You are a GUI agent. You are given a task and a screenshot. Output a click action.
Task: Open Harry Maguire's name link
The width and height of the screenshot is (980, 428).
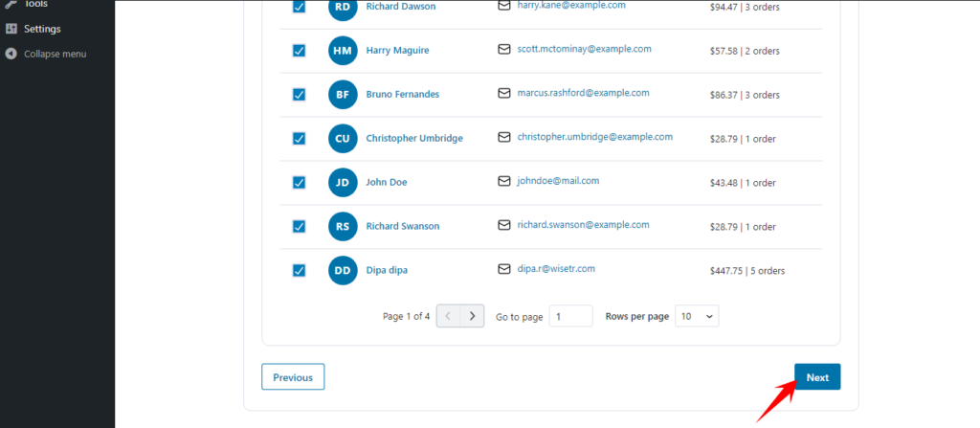[x=397, y=51]
